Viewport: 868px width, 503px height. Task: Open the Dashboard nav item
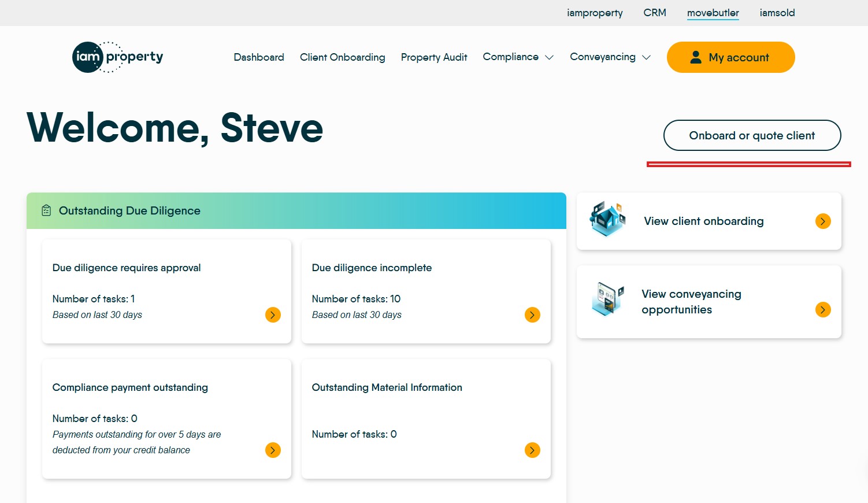pyautogui.click(x=259, y=57)
